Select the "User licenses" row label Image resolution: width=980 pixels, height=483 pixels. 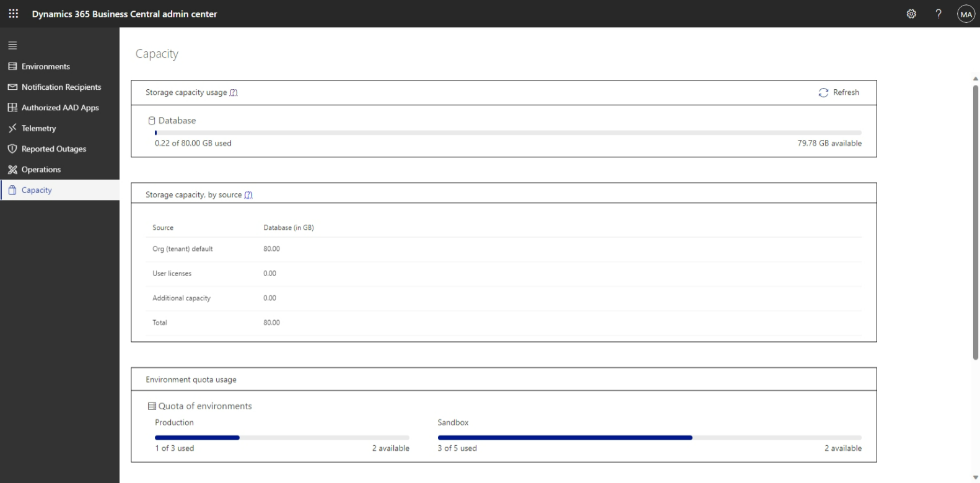point(172,273)
